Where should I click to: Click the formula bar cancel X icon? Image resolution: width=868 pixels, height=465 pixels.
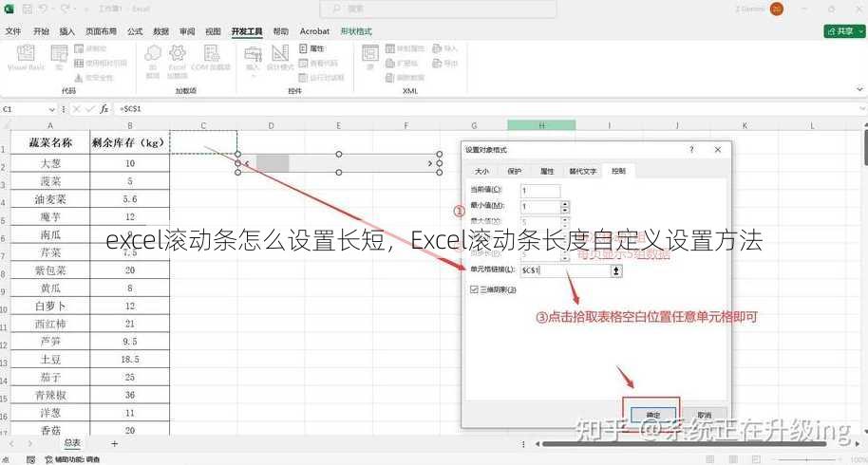coord(76,109)
